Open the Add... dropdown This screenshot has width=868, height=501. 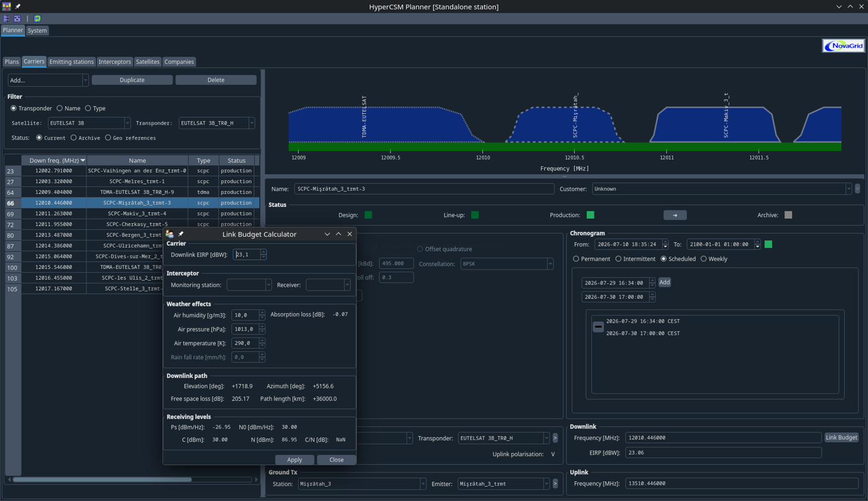(48, 80)
